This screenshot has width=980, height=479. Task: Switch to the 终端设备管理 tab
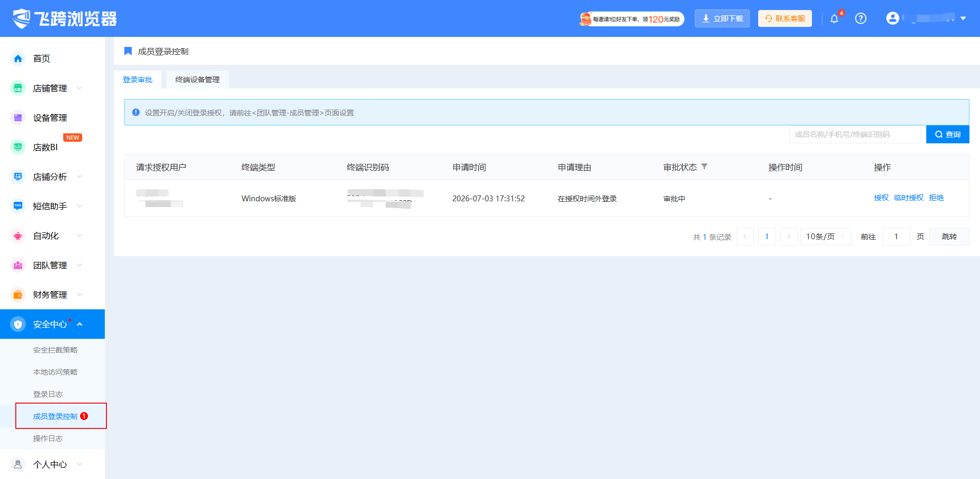(198, 80)
